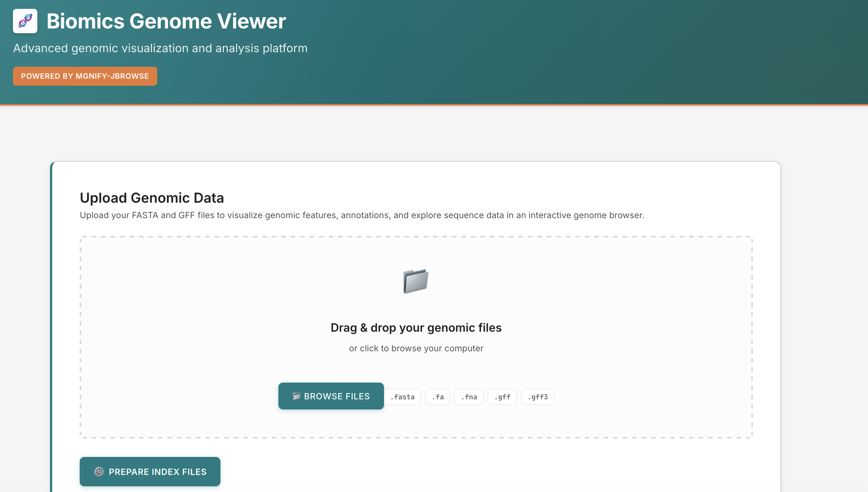
Task: Click inside the drag and drop upload zone
Action: click(x=416, y=338)
